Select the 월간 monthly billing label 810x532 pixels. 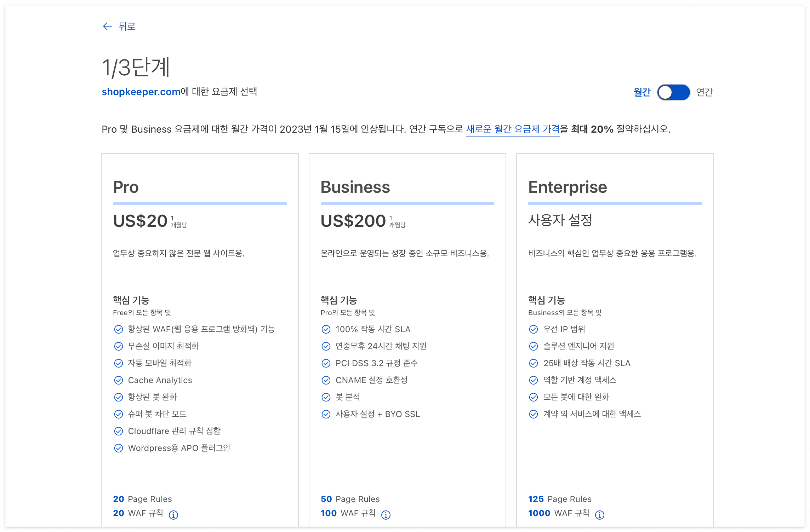click(642, 92)
